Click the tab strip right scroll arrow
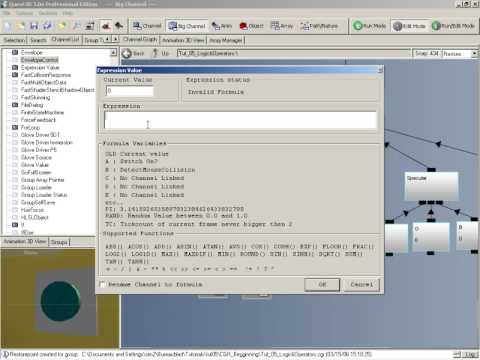 click(115, 39)
